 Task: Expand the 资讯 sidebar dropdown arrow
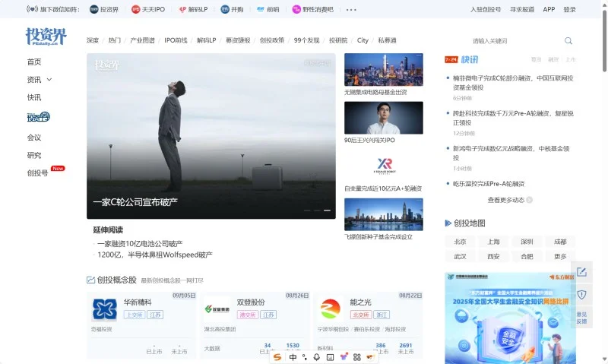click(49, 80)
